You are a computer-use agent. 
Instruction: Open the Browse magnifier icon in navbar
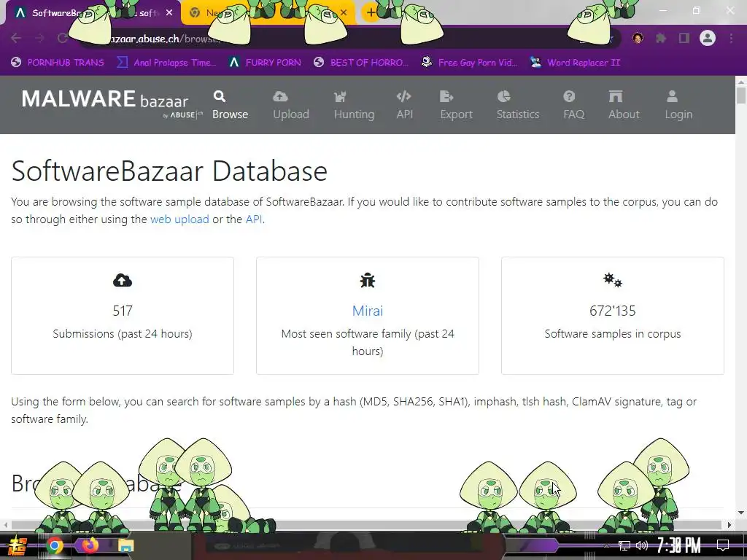(219, 97)
